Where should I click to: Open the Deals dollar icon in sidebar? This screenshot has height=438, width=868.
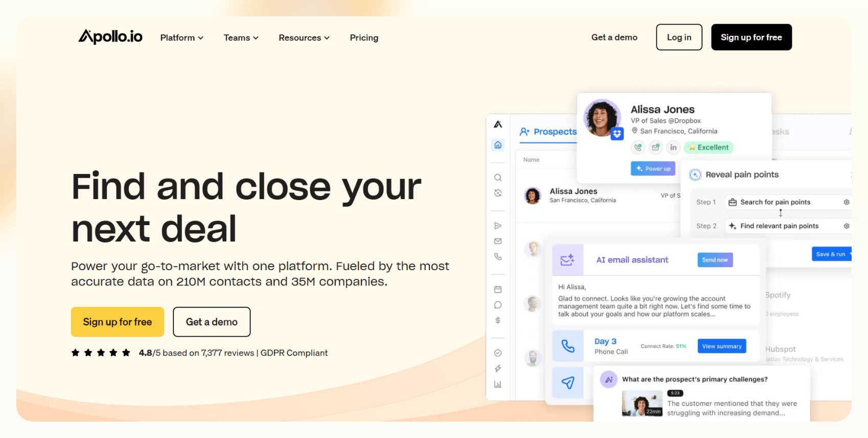tap(498, 320)
